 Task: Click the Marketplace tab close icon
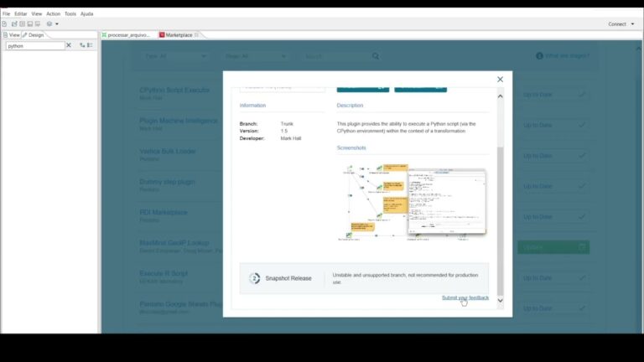pyautogui.click(x=196, y=35)
